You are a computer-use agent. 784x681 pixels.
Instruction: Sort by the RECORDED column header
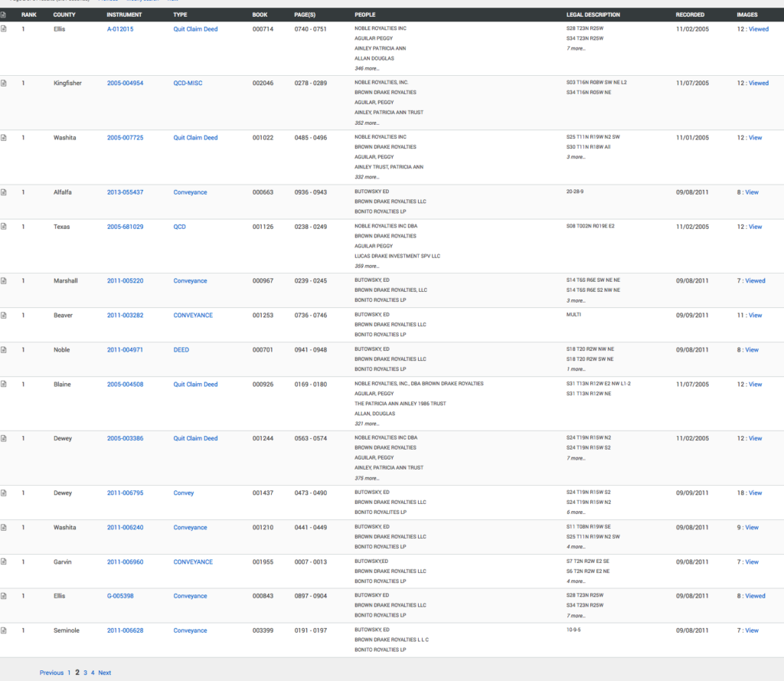(690, 15)
